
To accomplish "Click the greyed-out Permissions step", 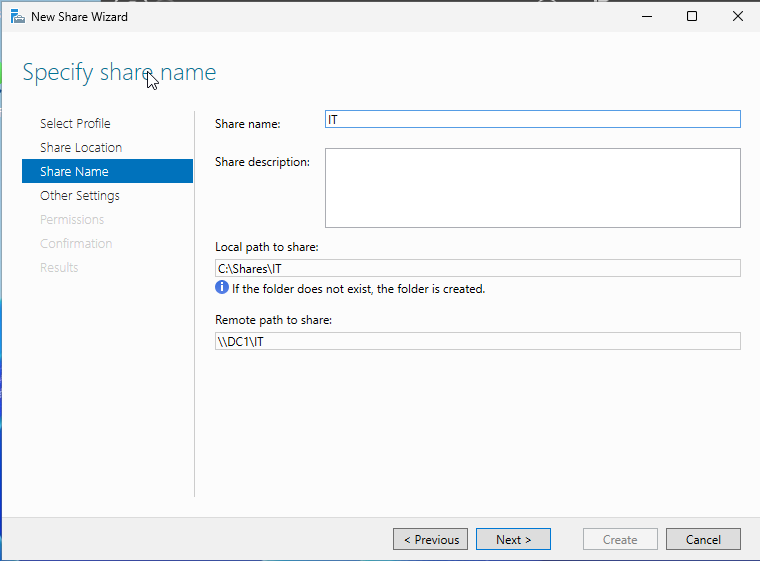I will pos(72,220).
